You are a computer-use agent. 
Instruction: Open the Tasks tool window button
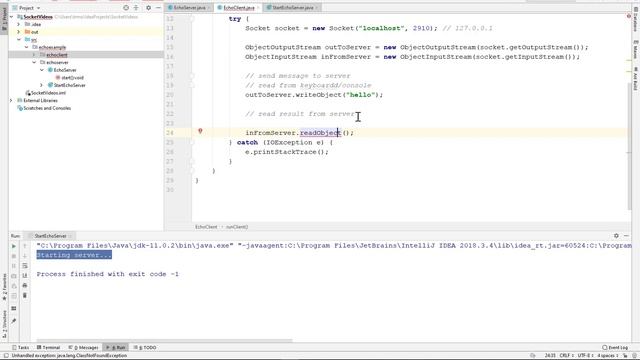pyautogui.click(x=20, y=347)
